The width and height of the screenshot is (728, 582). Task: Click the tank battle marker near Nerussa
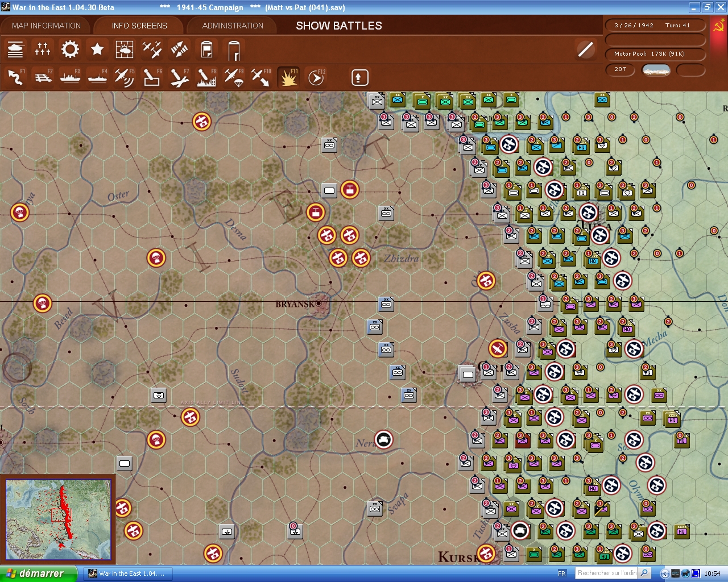(384, 439)
